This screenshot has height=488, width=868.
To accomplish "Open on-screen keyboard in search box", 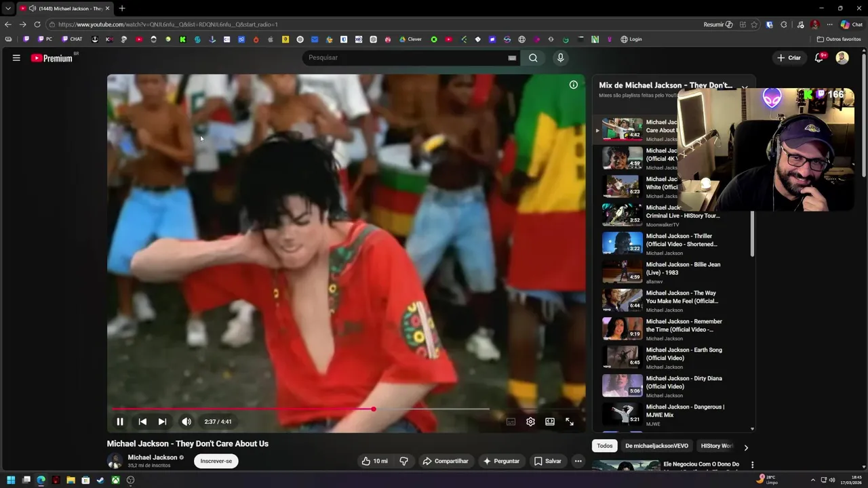I will pyautogui.click(x=512, y=58).
